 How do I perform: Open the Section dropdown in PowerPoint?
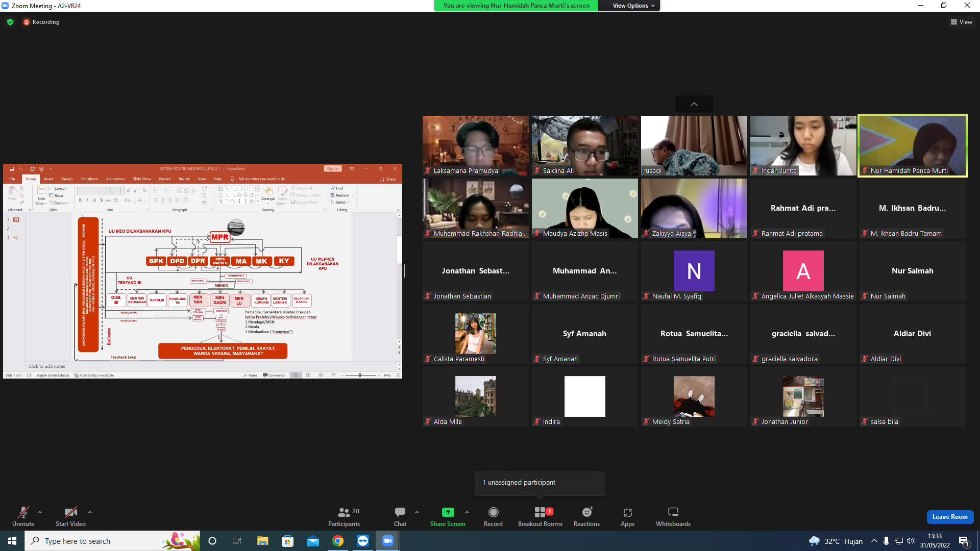(x=60, y=203)
